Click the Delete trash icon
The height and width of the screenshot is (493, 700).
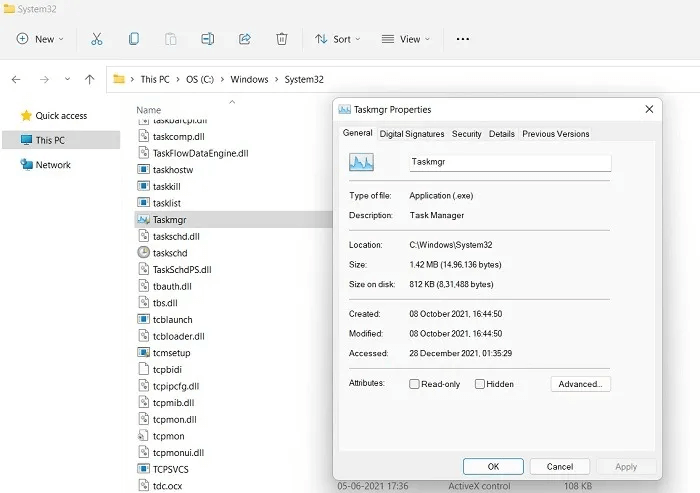click(x=282, y=39)
